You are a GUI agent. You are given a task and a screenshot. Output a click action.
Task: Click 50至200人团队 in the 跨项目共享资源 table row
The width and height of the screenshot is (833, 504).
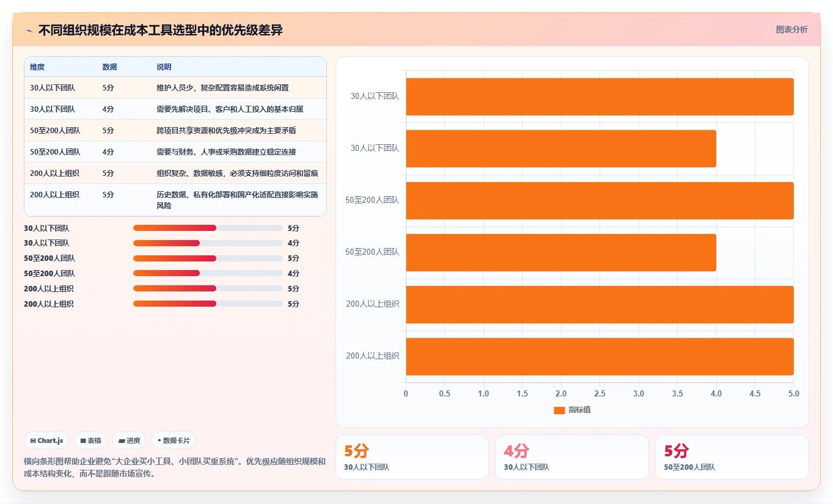[x=55, y=131]
